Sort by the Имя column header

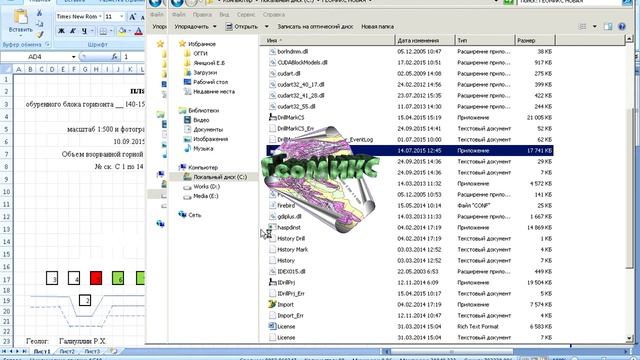pyautogui.click(x=327, y=40)
